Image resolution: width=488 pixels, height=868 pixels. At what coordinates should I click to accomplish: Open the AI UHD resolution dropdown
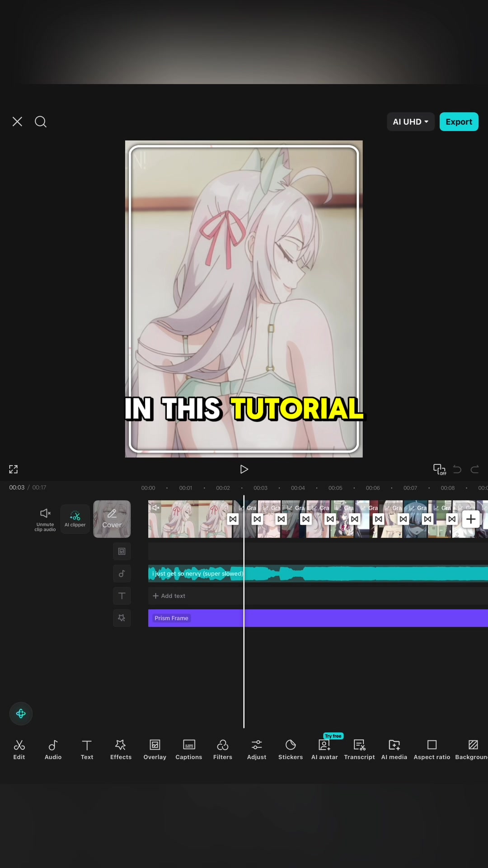(x=410, y=122)
